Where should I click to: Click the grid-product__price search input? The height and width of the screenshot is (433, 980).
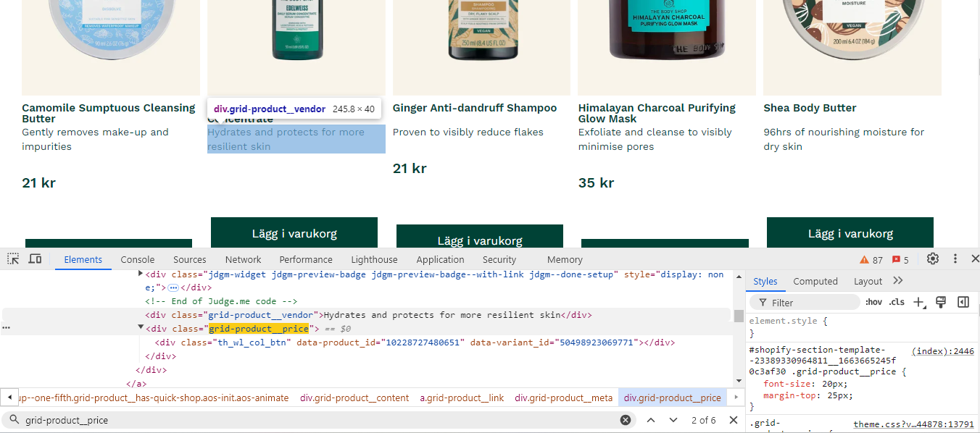(x=319, y=420)
